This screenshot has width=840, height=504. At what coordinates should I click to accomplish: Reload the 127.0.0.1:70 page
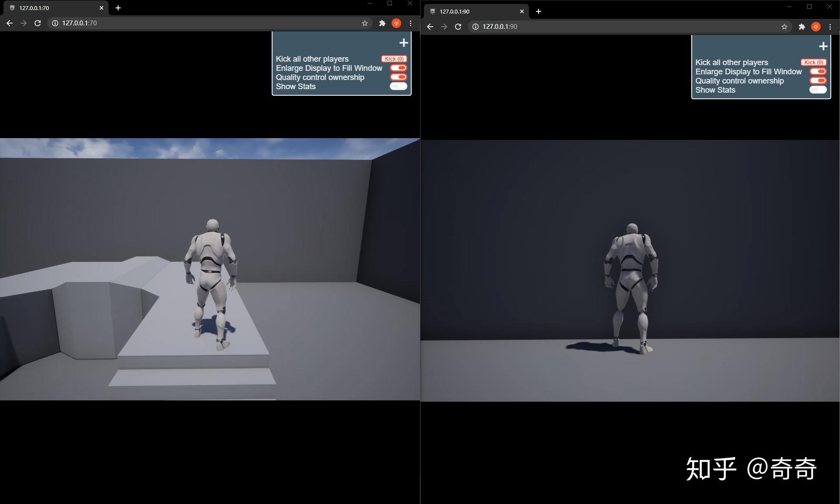coord(38,23)
